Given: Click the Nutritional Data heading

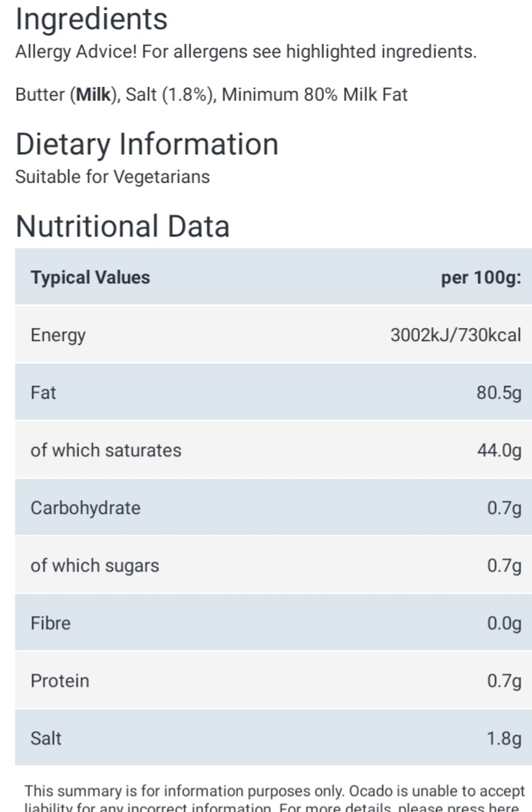Looking at the screenshot, I should pyautogui.click(x=123, y=227).
